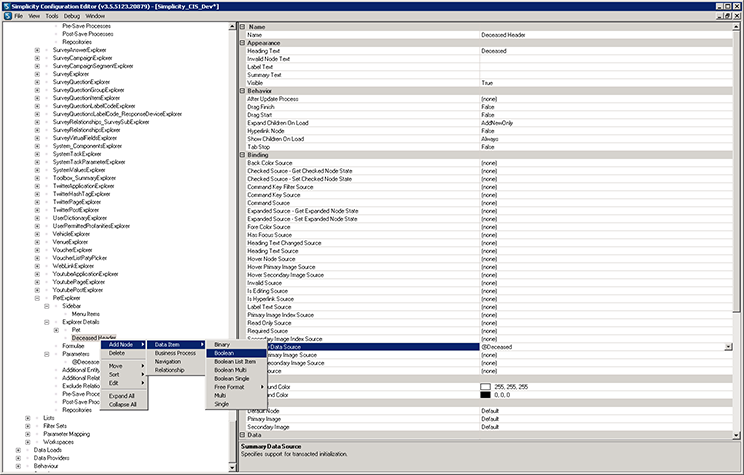Image resolution: width=744 pixels, height=475 pixels.
Task: Select Business Process under Add Node
Action: pos(176,353)
